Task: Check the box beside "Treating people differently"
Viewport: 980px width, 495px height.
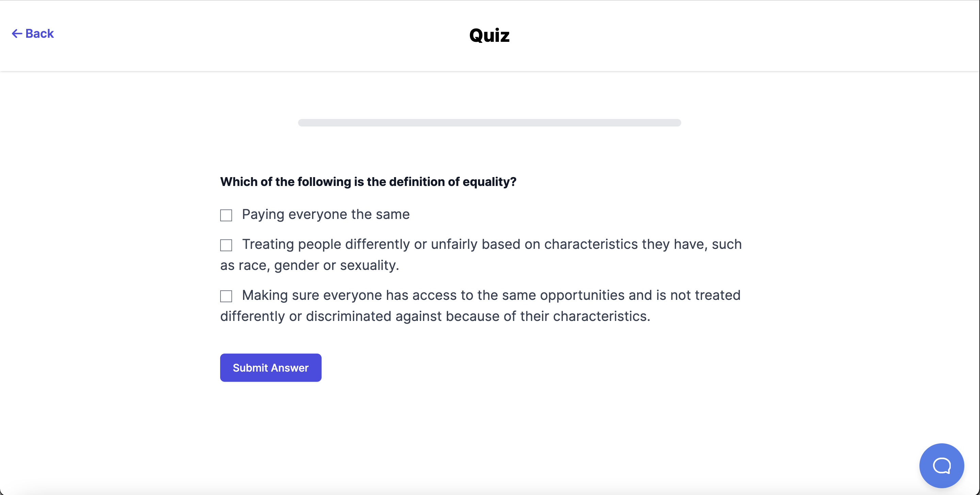Action: 226,245
